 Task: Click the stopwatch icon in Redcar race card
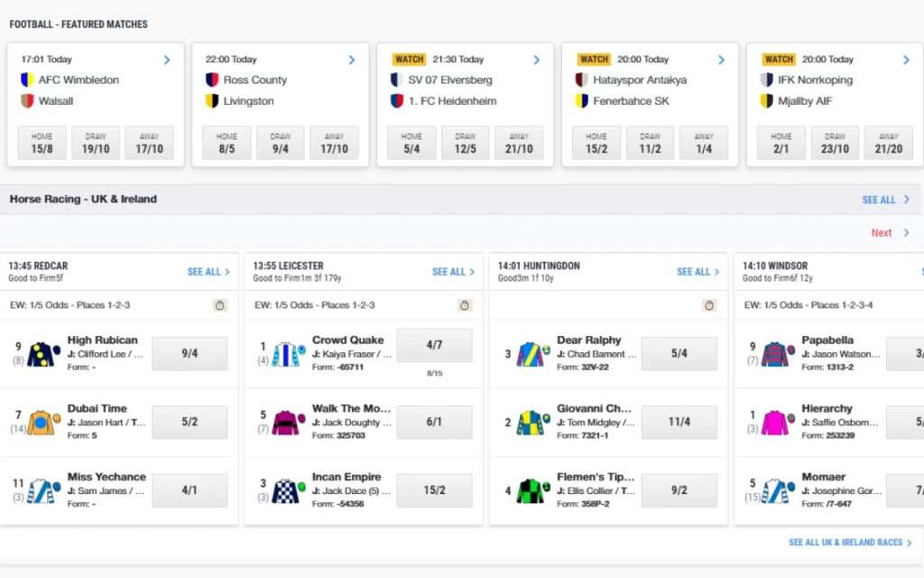220,305
